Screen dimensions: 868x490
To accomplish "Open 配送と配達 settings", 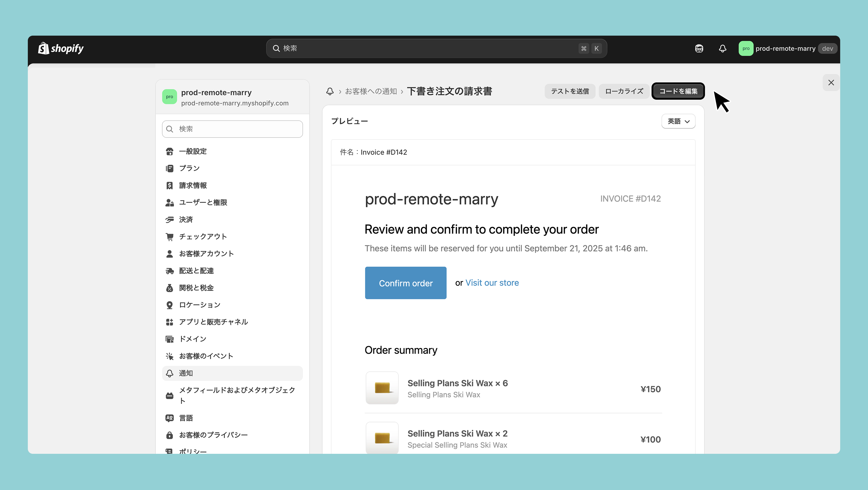I will click(x=196, y=271).
